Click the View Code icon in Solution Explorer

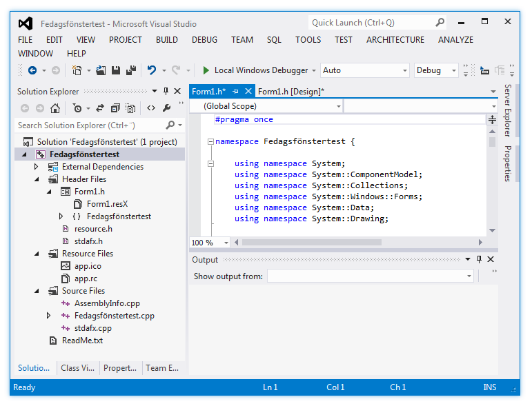click(151, 108)
